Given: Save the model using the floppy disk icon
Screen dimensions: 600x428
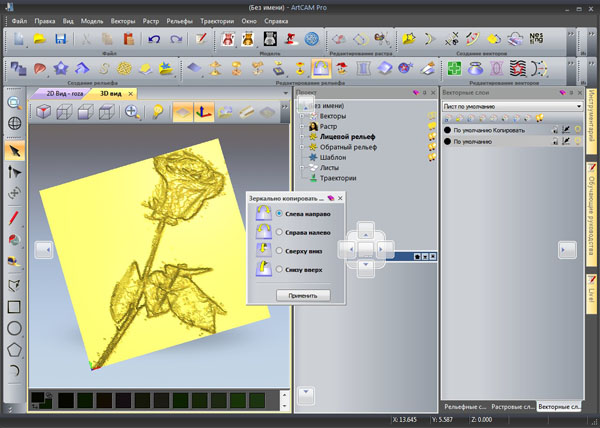Looking at the screenshot, I should tap(60, 39).
